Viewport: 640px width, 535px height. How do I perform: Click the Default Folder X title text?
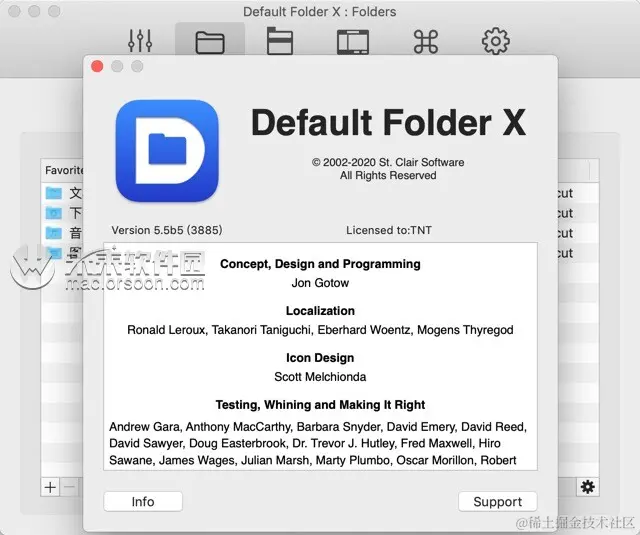pyautogui.click(x=388, y=122)
